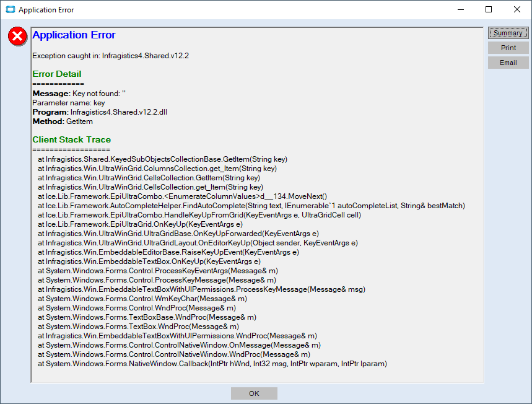
Task: Click the Application Error title bar icon
Action: tap(11, 9)
